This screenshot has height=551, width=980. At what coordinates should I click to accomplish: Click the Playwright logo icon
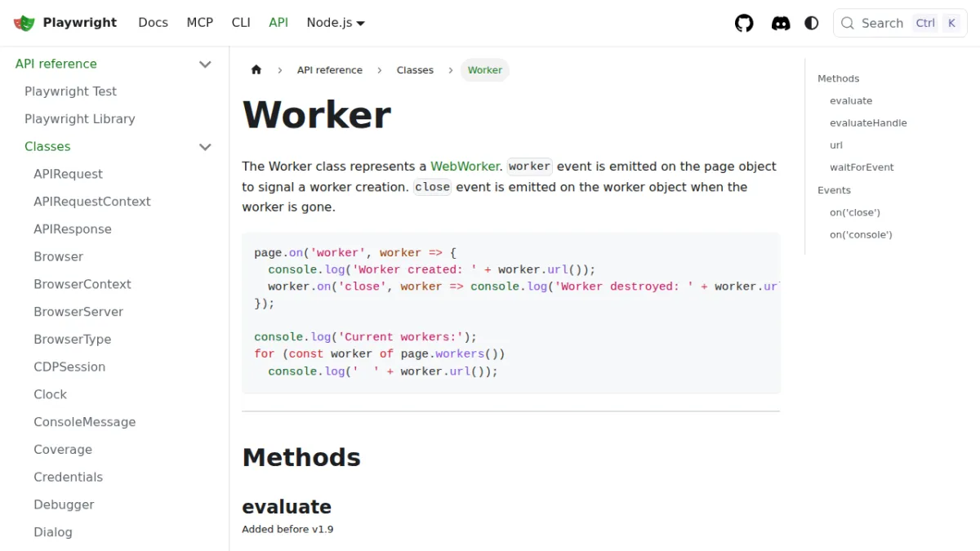24,23
